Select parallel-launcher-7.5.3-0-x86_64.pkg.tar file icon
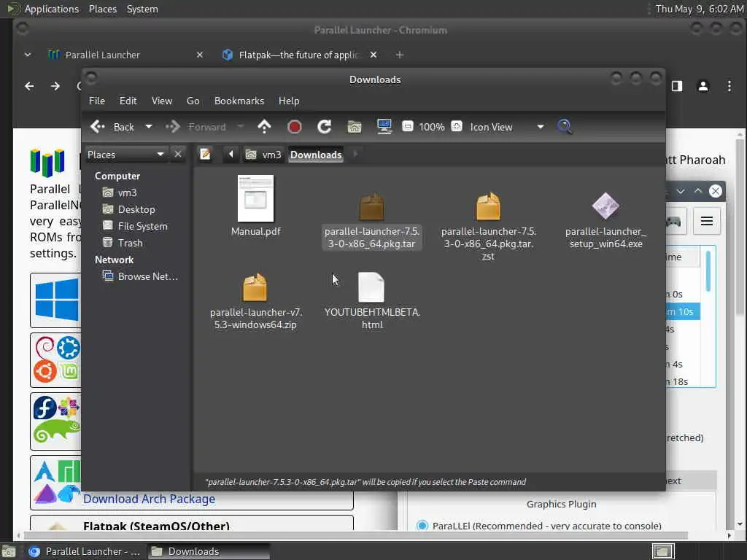This screenshot has height=560, width=747. [x=371, y=207]
